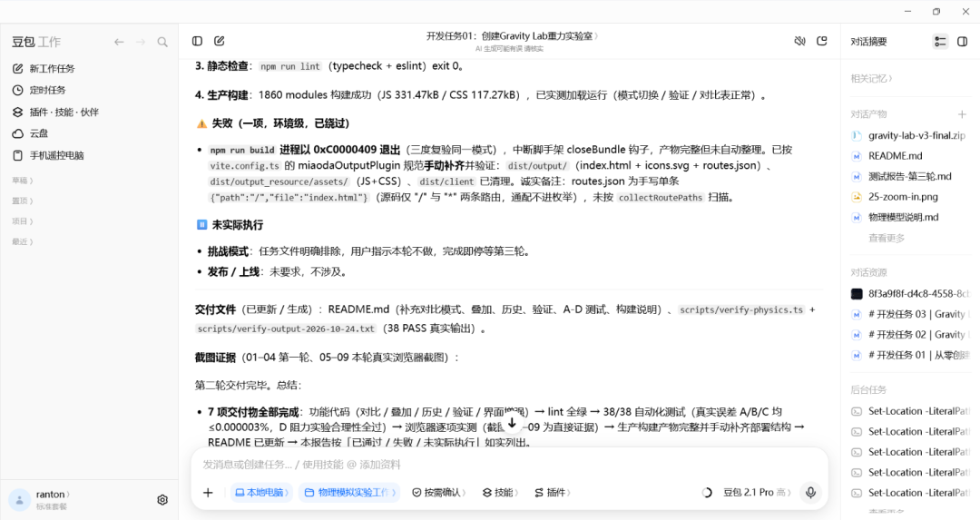Open settings gear next to ranton
980x520 pixels.
pos(162,500)
